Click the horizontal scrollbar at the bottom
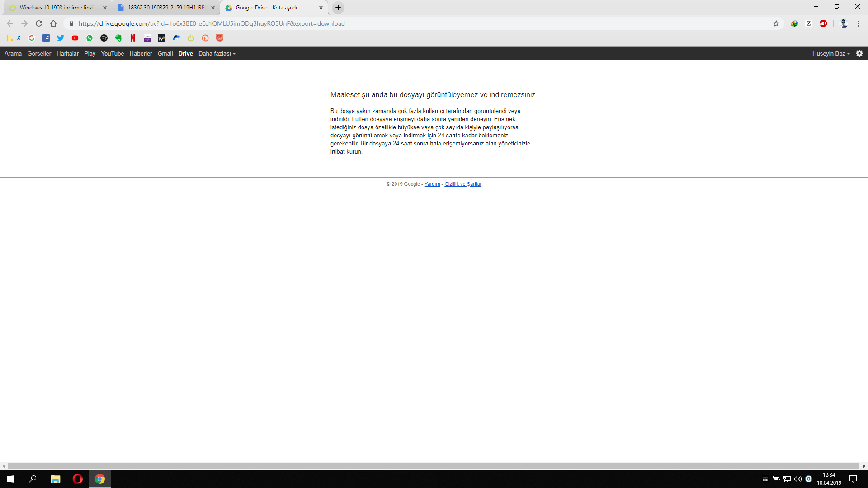This screenshot has height=488, width=868. coord(433,466)
